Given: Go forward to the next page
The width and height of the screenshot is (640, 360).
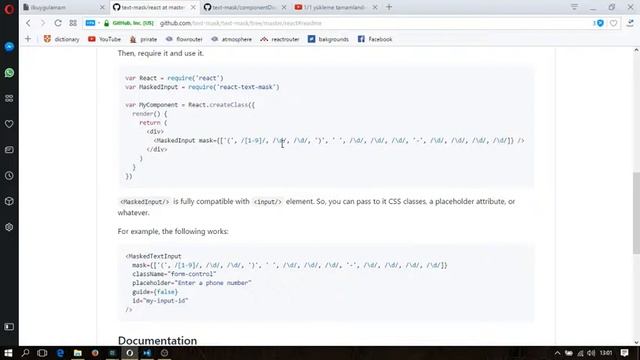Looking at the screenshot, I should click(x=42, y=23).
